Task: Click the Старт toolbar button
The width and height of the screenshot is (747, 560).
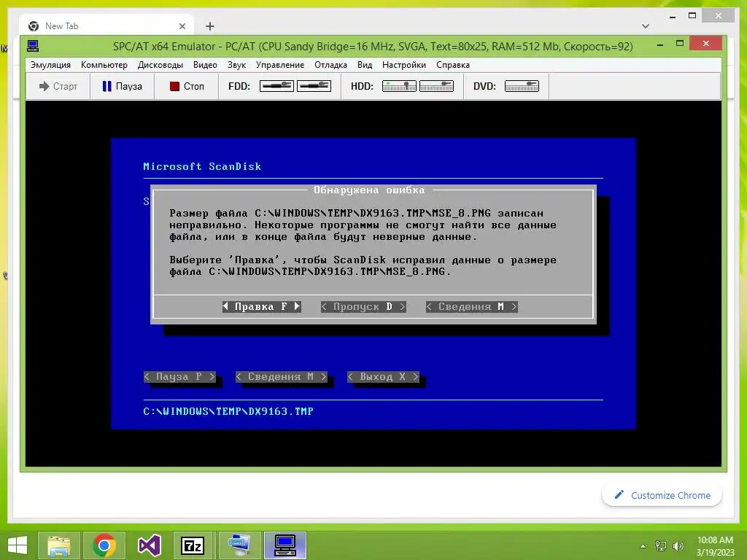Action: tap(58, 86)
